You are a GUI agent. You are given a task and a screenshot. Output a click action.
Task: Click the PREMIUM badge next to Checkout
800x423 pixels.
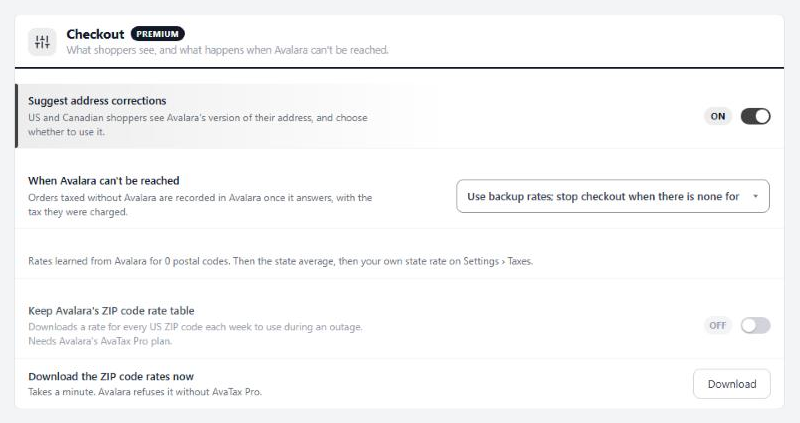158,34
